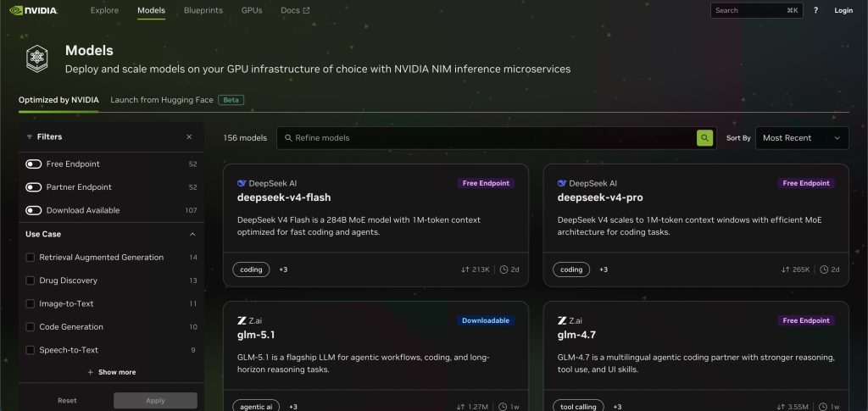Click the Apply filters button
This screenshot has height=411, width=868.
156,401
